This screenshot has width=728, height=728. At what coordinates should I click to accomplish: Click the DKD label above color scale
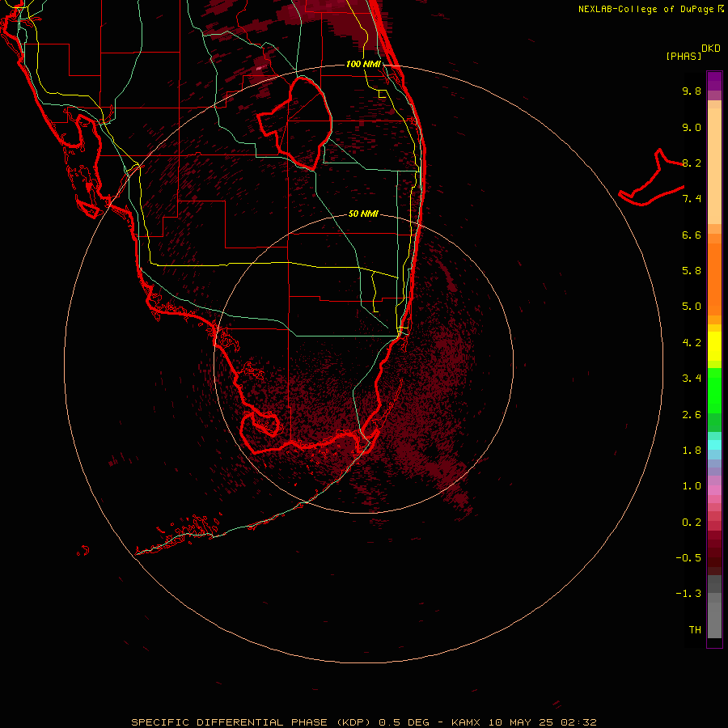click(x=711, y=48)
